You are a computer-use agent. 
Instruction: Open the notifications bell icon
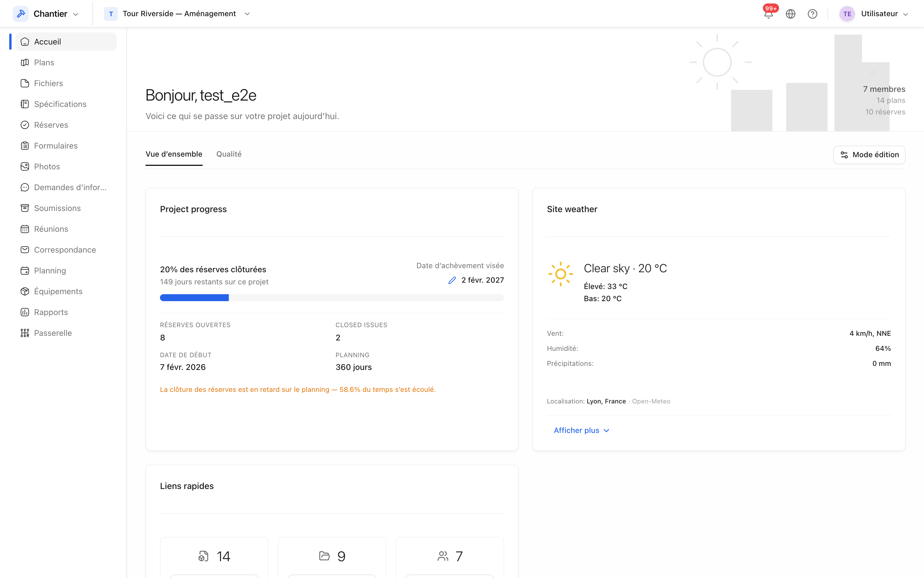[x=768, y=14]
